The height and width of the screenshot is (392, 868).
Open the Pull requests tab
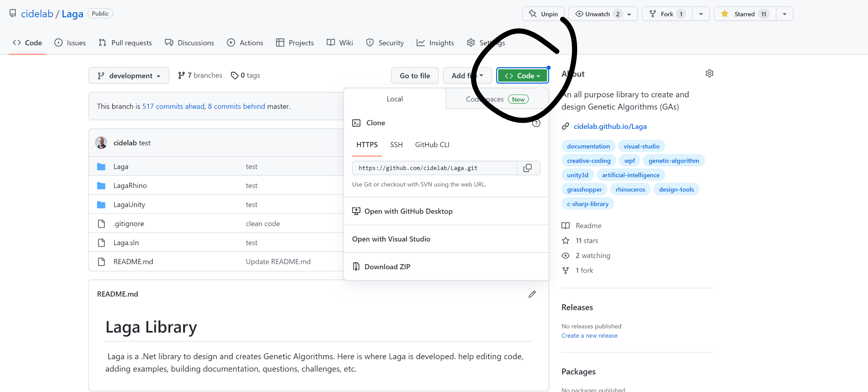[x=125, y=43]
